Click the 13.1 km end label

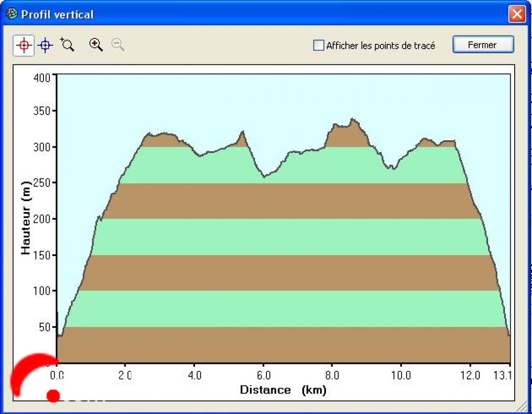click(503, 375)
